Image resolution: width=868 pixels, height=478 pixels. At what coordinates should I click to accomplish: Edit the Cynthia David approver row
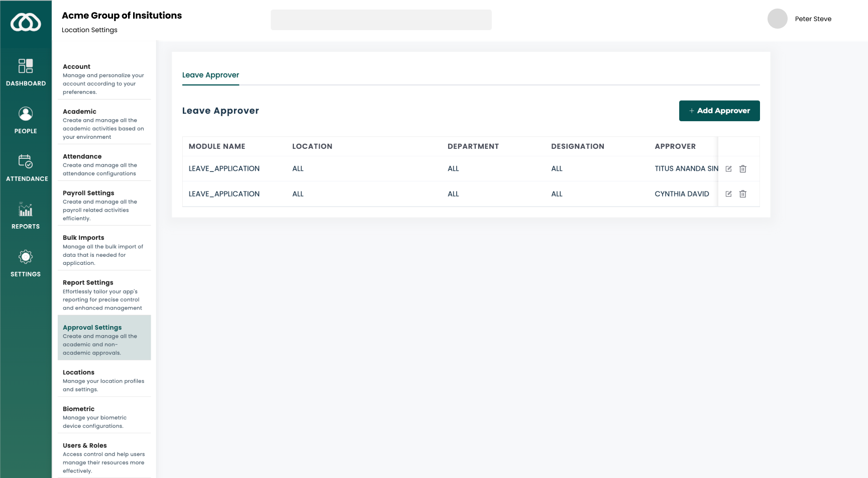click(728, 194)
